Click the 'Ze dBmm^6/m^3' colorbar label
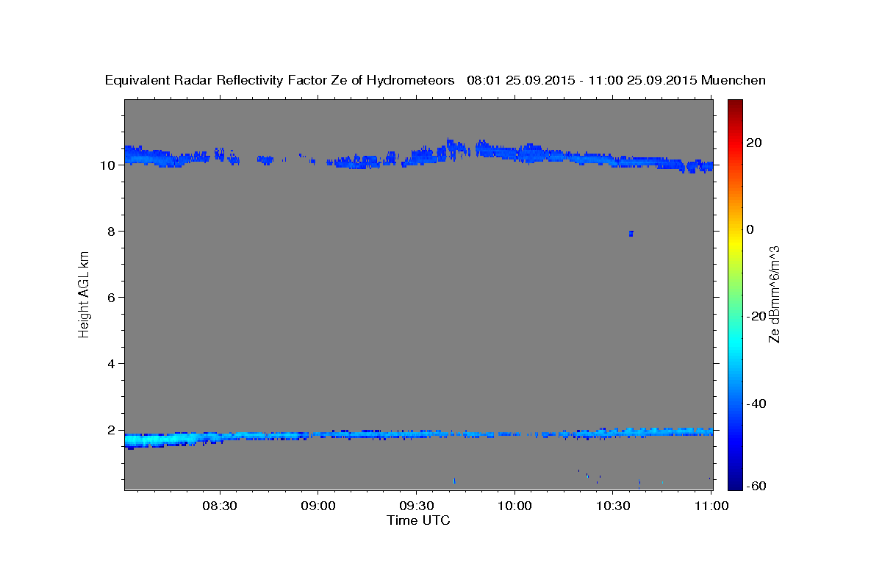This screenshot has height=588, width=882. tap(774, 294)
